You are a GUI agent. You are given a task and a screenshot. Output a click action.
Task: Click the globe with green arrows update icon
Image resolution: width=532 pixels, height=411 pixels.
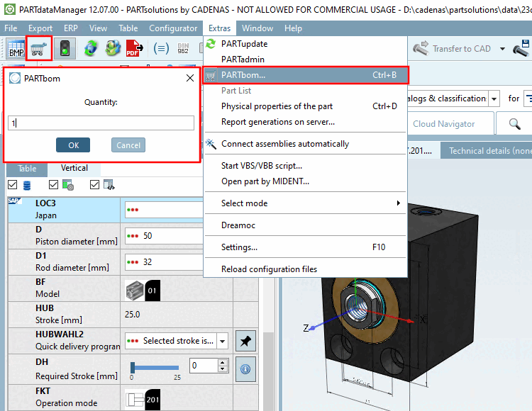[91, 48]
